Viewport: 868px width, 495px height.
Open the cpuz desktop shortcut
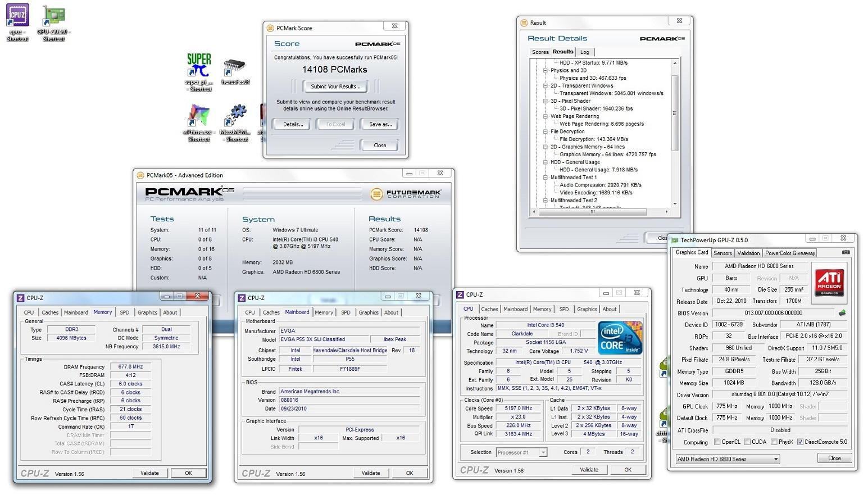[x=17, y=22]
